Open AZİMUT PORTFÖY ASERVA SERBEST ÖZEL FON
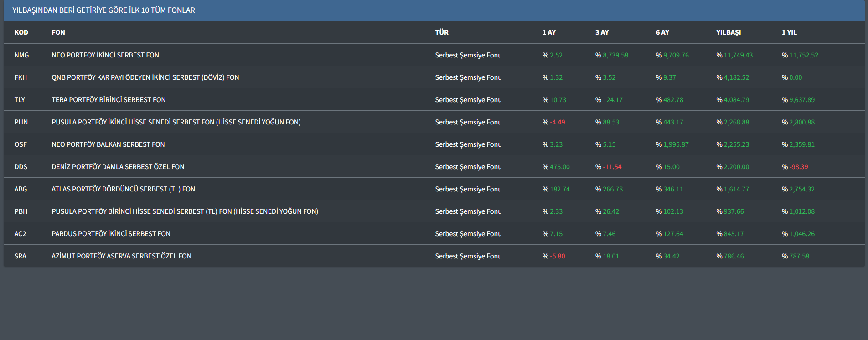 [x=121, y=256]
